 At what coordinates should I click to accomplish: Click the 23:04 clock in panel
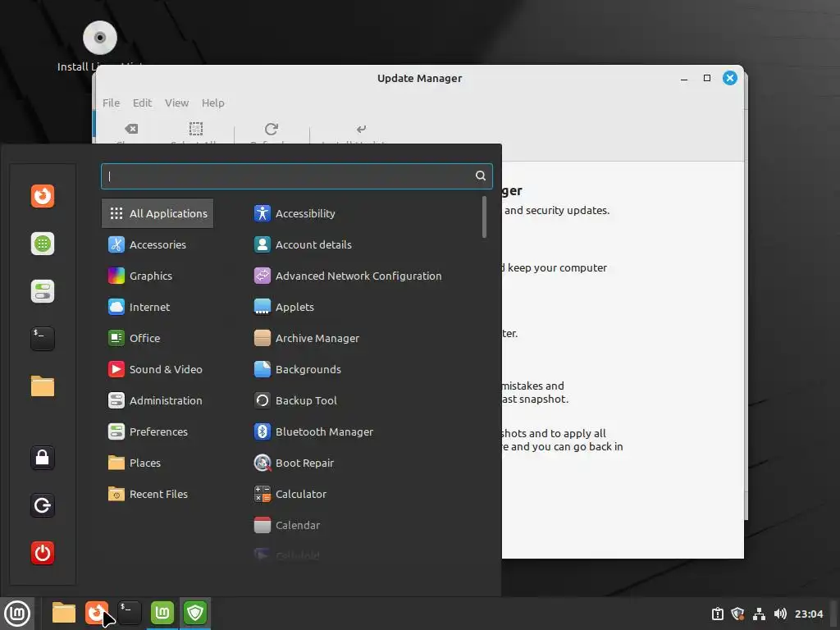(x=808, y=614)
